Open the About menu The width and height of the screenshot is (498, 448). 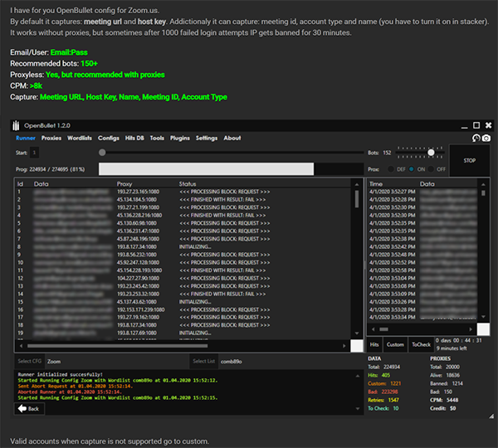pos(232,138)
